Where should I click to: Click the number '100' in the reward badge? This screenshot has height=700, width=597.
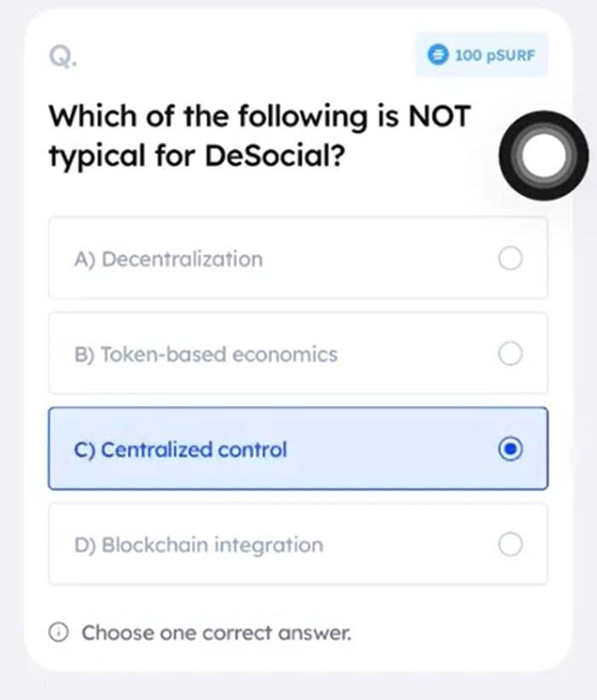(x=468, y=55)
